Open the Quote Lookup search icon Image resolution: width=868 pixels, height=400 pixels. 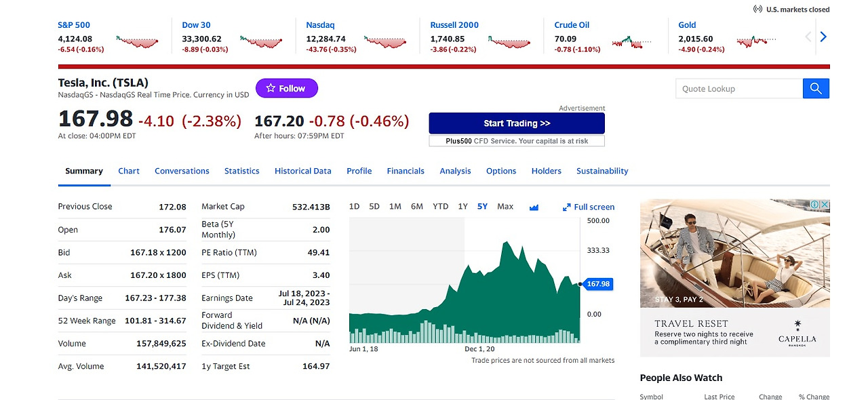(816, 88)
